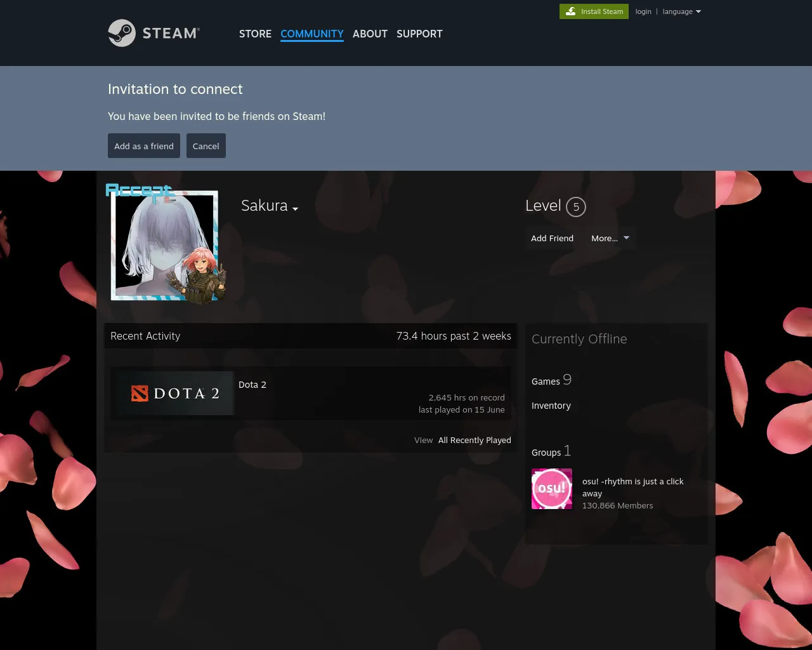Click the Steam logo icon
This screenshot has width=812, height=650.
(x=122, y=33)
